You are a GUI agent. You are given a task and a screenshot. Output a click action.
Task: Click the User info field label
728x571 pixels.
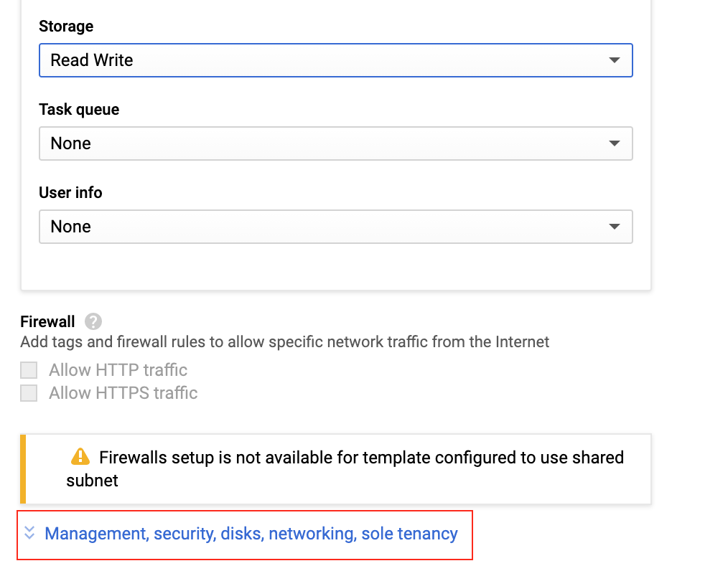point(70,192)
